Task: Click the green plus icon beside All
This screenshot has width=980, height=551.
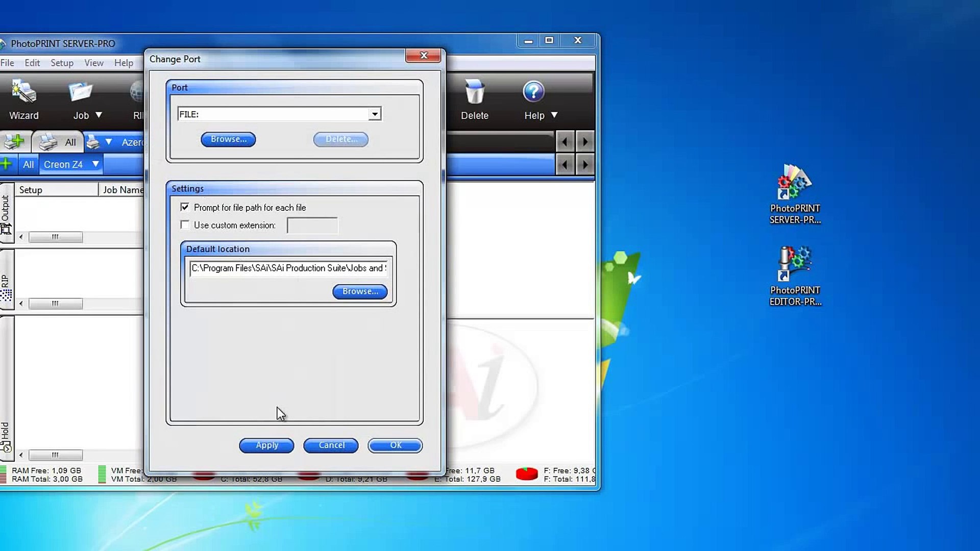Action: point(6,164)
